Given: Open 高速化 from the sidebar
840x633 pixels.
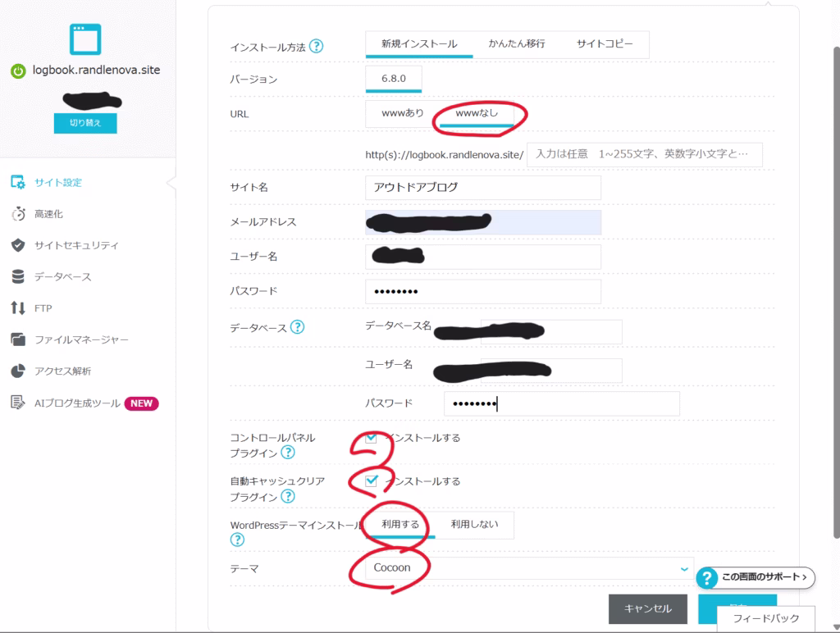Looking at the screenshot, I should 48,214.
